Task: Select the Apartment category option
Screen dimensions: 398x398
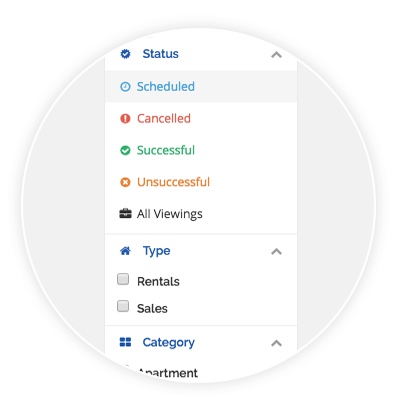Action: (168, 373)
